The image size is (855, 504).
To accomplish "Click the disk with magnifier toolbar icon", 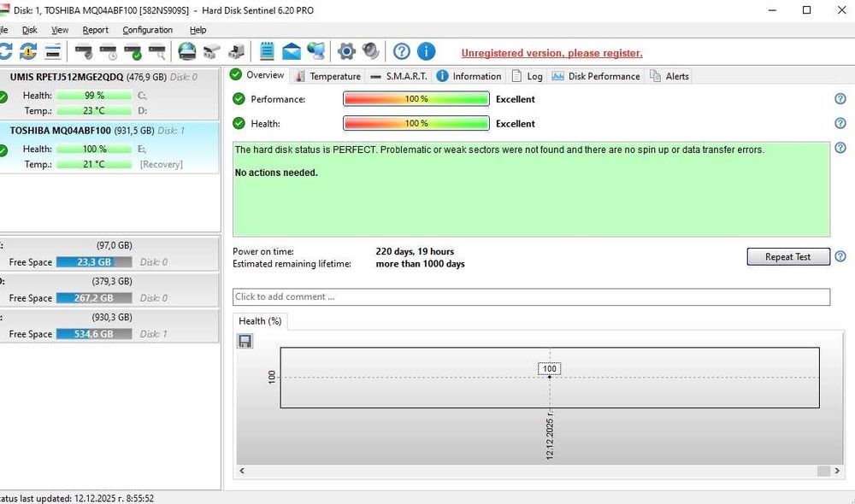I will (157, 52).
